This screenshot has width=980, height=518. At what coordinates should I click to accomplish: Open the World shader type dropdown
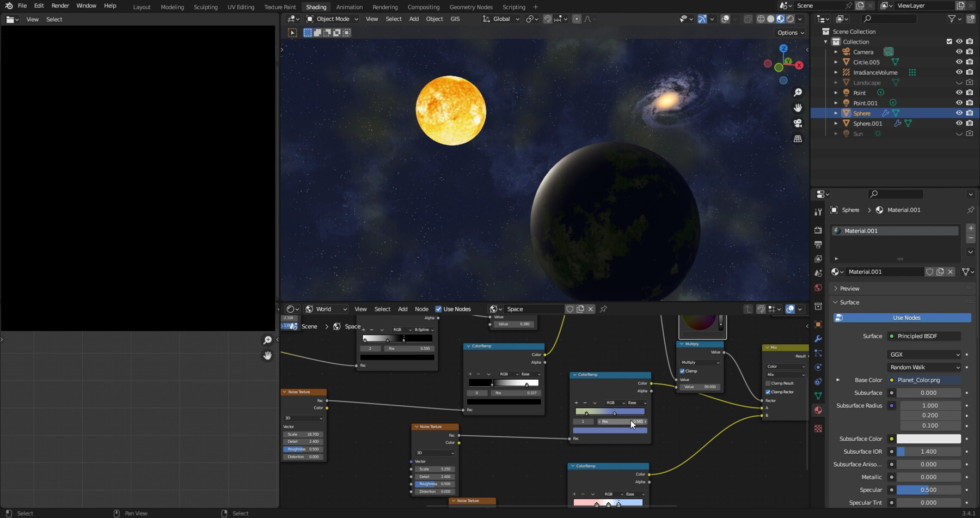click(x=325, y=309)
